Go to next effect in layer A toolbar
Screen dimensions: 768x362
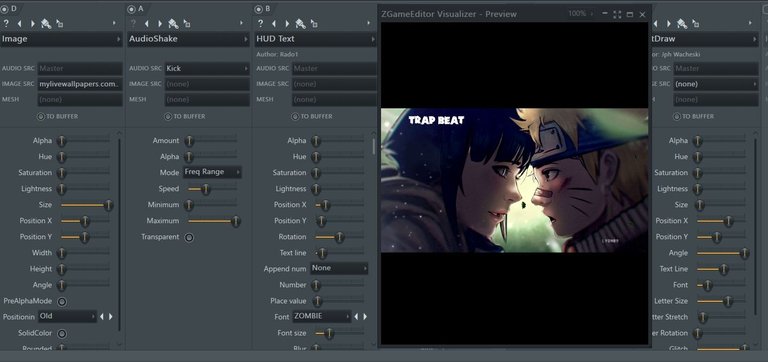click(160, 23)
